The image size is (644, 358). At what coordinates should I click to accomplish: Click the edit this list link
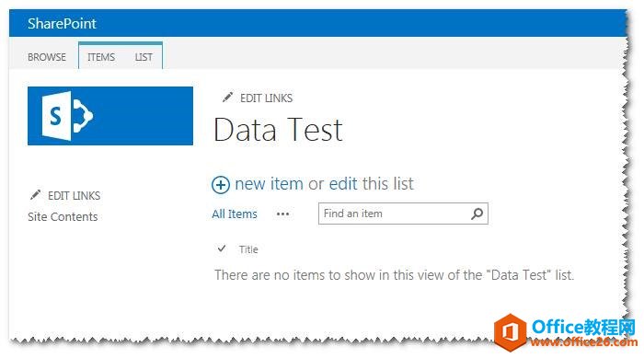coord(372,183)
